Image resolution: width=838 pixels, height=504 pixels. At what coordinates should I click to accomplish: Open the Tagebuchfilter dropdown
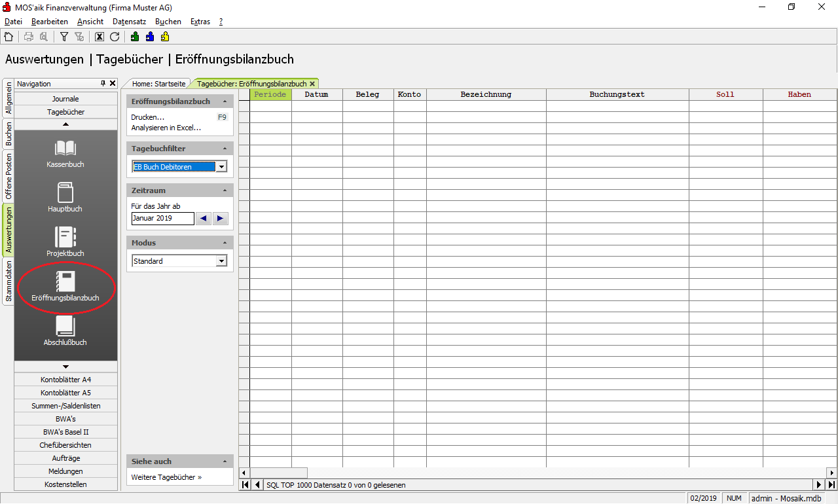coord(221,167)
